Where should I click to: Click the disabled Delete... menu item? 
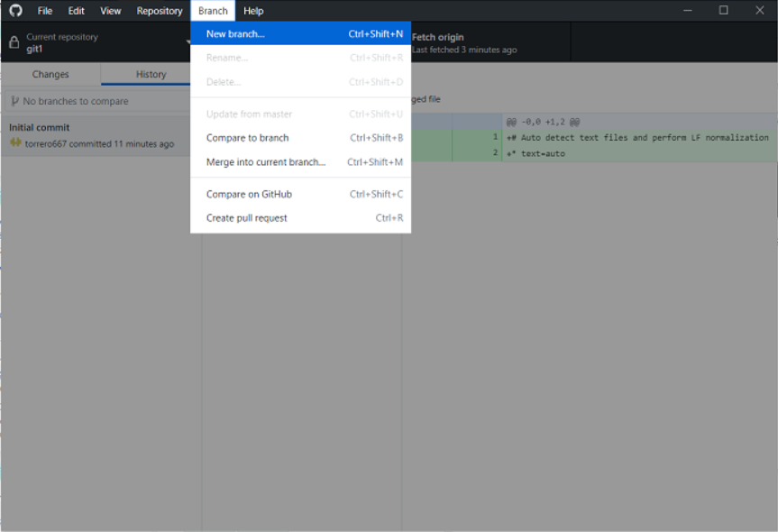[x=301, y=82]
